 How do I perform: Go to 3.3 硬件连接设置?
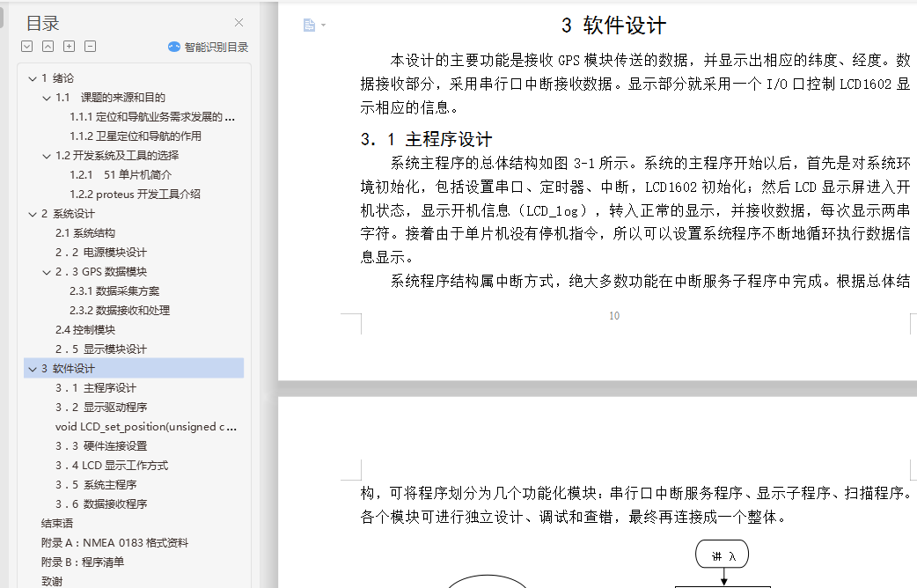click(101, 445)
